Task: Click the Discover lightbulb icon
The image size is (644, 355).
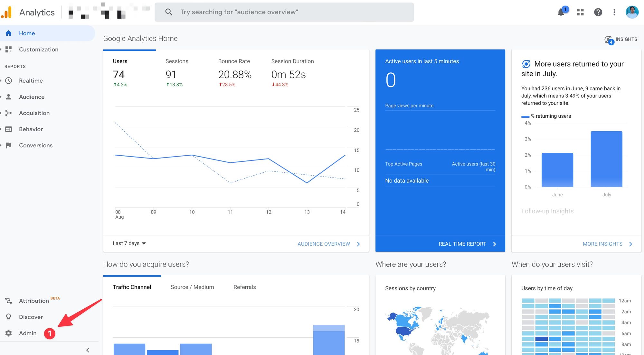Action: (x=9, y=317)
